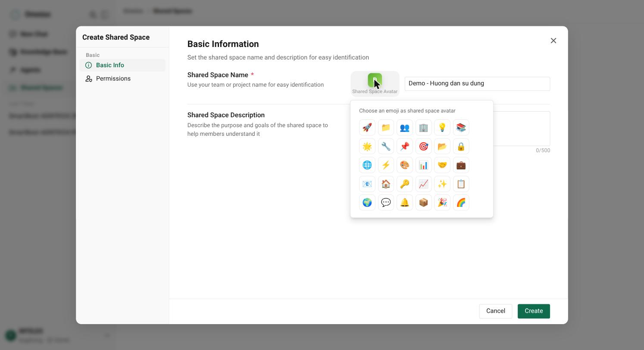Pick the office building emoji
The width and height of the screenshot is (644, 350).
(423, 128)
